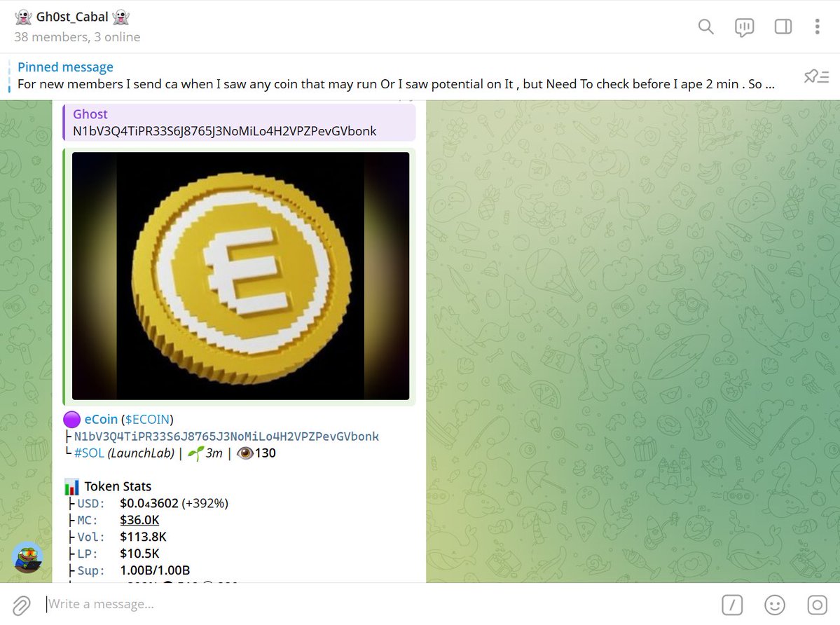Open the Pinned message banner
This screenshot has height=625, width=840.
(397, 76)
